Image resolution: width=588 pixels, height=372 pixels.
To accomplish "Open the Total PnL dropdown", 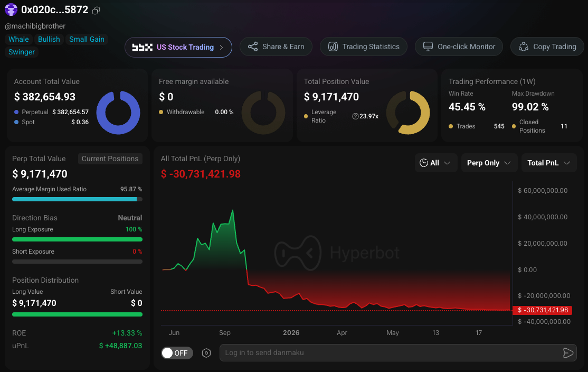I will (549, 163).
